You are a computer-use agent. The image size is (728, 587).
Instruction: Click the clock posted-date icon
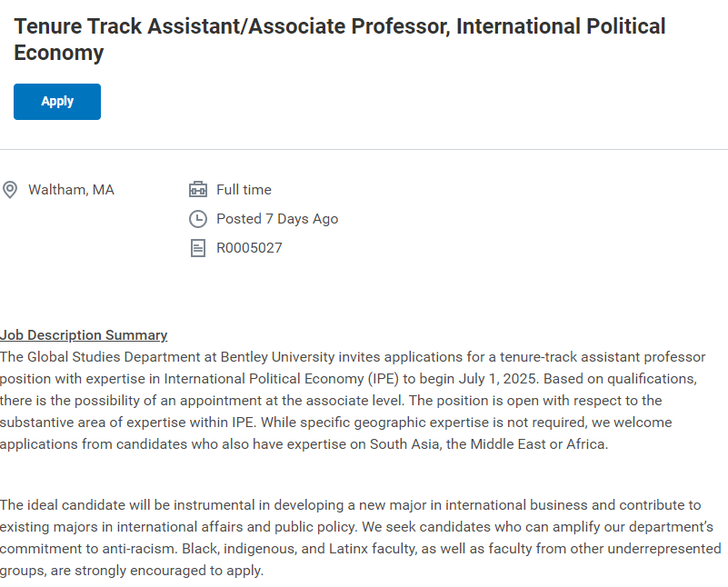pos(197,219)
